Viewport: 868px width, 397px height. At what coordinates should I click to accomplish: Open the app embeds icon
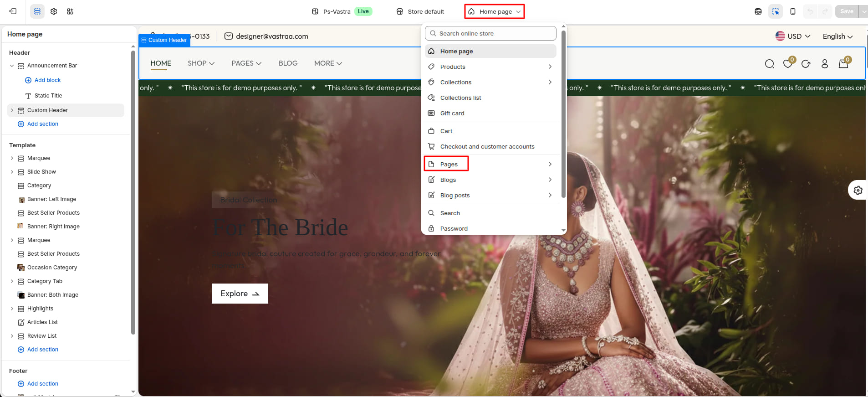[x=70, y=11]
